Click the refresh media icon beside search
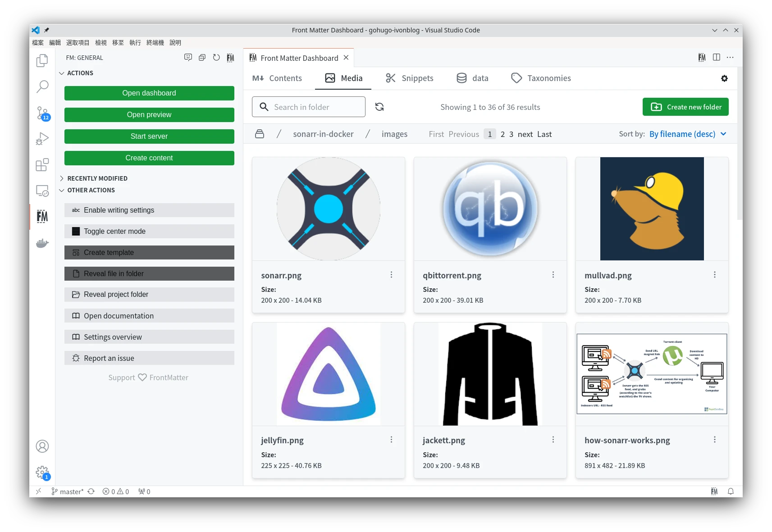This screenshot has width=772, height=532. click(x=379, y=107)
